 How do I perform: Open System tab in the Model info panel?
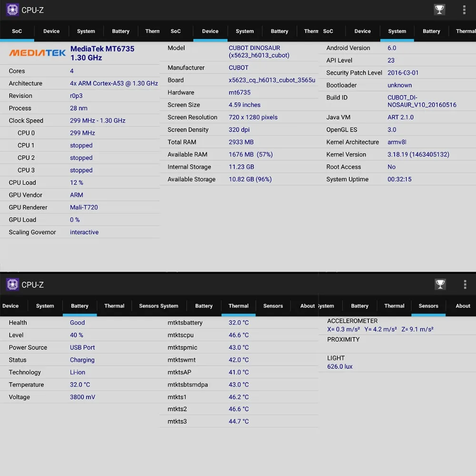click(245, 31)
